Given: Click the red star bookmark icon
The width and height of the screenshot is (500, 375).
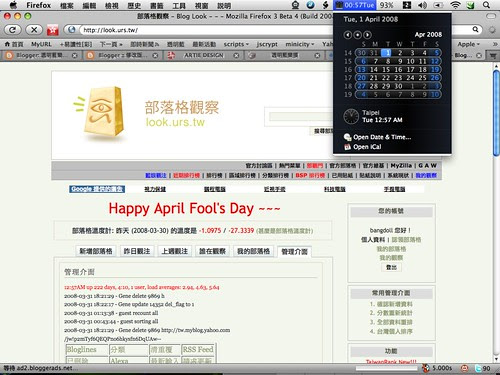Looking at the screenshot, I should [53, 30].
